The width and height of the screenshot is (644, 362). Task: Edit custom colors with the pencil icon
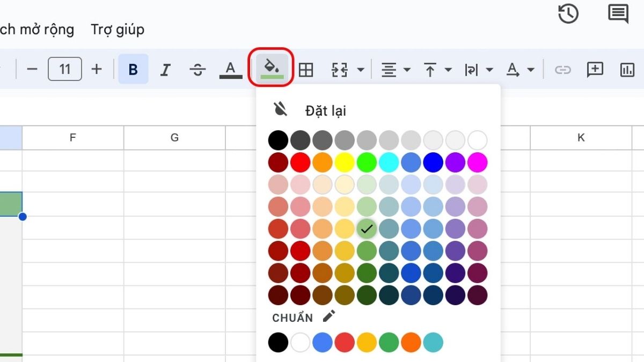pyautogui.click(x=329, y=316)
